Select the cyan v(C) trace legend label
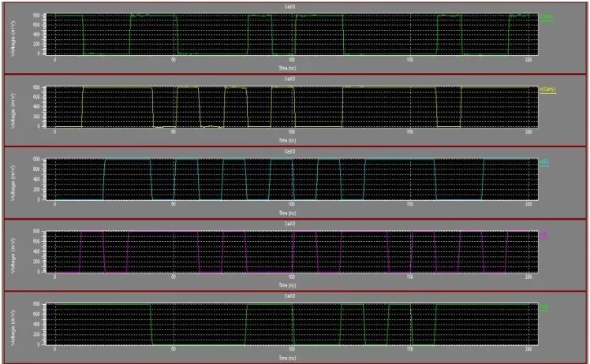This screenshot has width=590, height=364. coord(544,162)
